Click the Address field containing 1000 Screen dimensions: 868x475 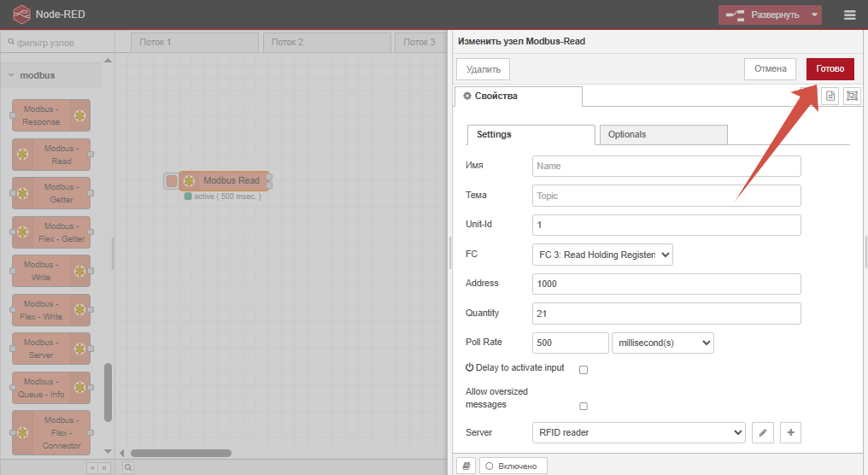point(666,284)
